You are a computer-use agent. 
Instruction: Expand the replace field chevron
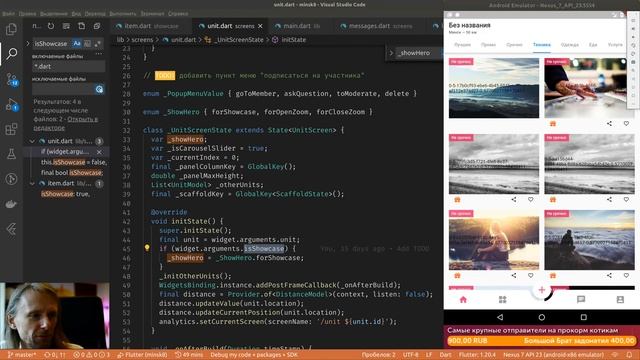coord(28,43)
